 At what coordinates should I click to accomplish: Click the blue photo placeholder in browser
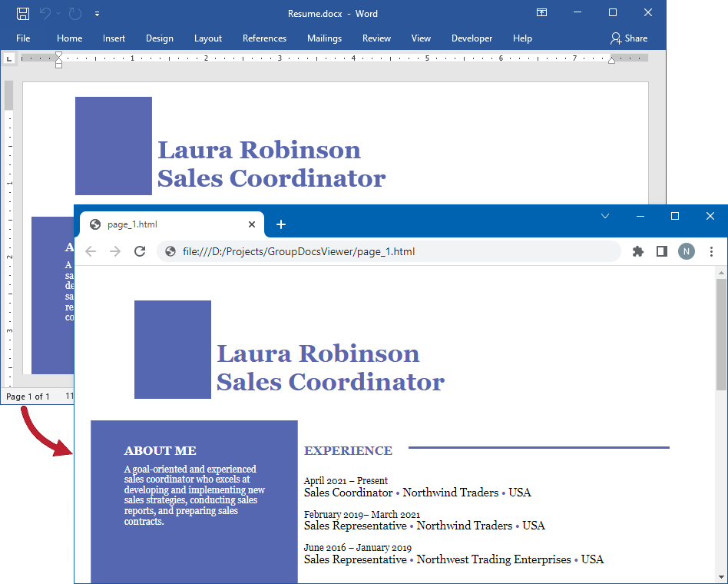click(x=173, y=350)
